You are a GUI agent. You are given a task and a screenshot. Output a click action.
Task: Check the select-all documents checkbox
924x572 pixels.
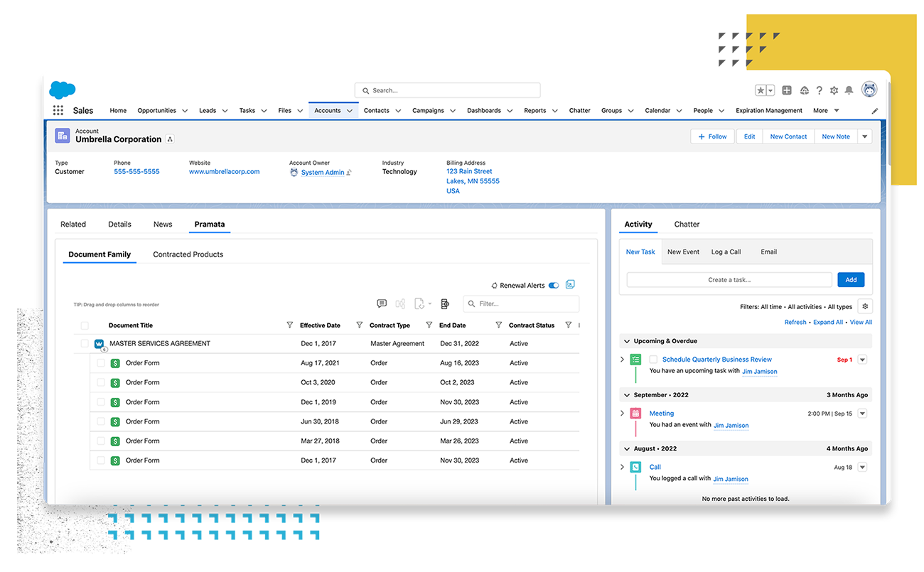(x=85, y=325)
